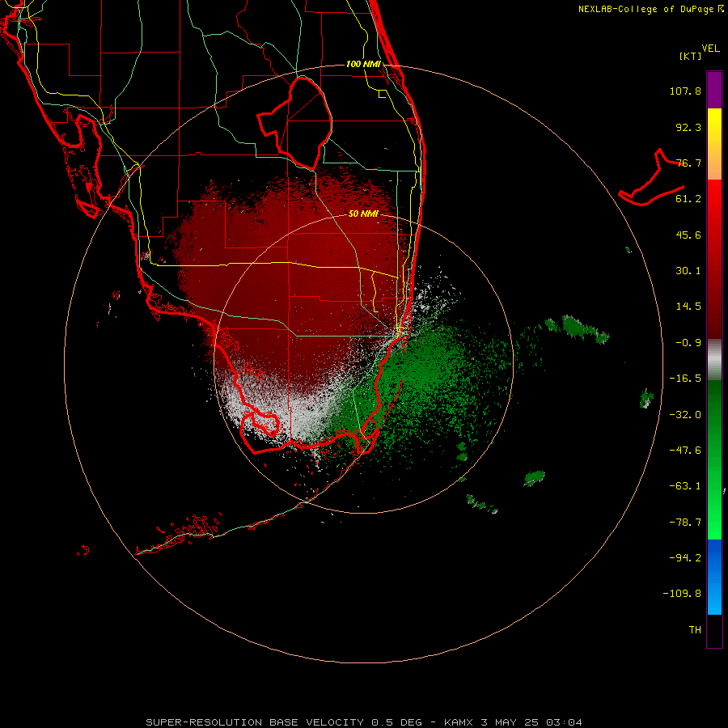Select the -47.6 scale value
The width and height of the screenshot is (728, 728).
click(x=685, y=451)
